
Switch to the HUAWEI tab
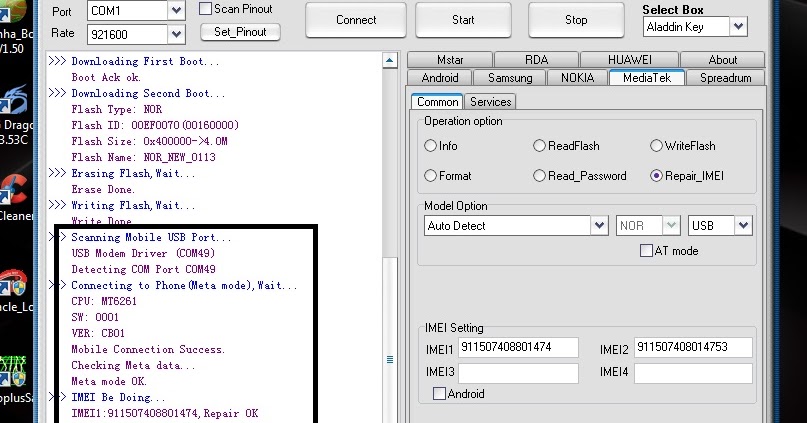click(629, 60)
